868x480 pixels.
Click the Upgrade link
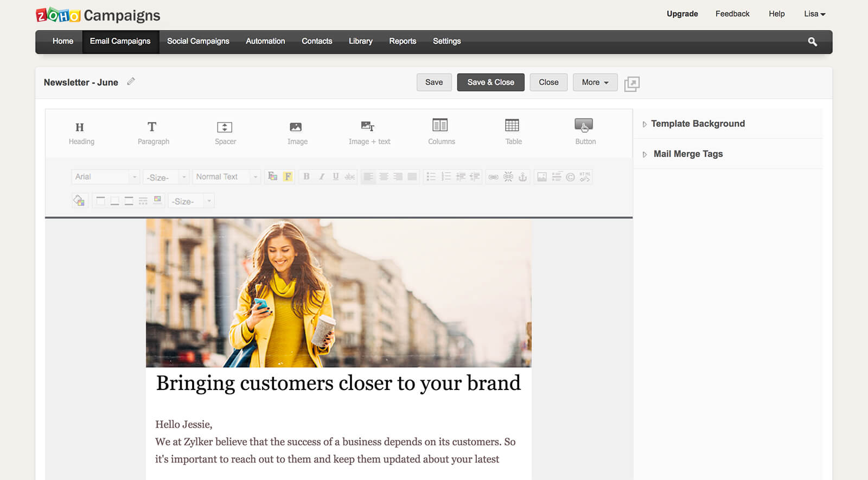682,14
